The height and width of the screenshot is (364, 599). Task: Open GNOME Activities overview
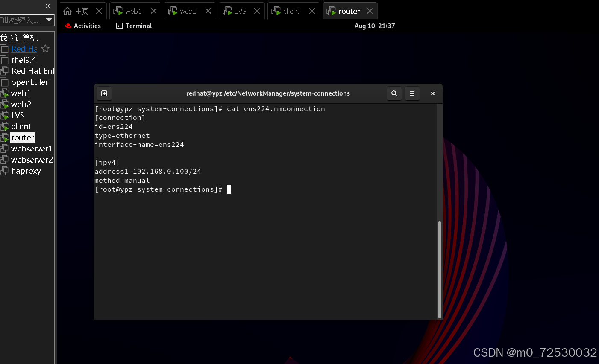point(83,26)
